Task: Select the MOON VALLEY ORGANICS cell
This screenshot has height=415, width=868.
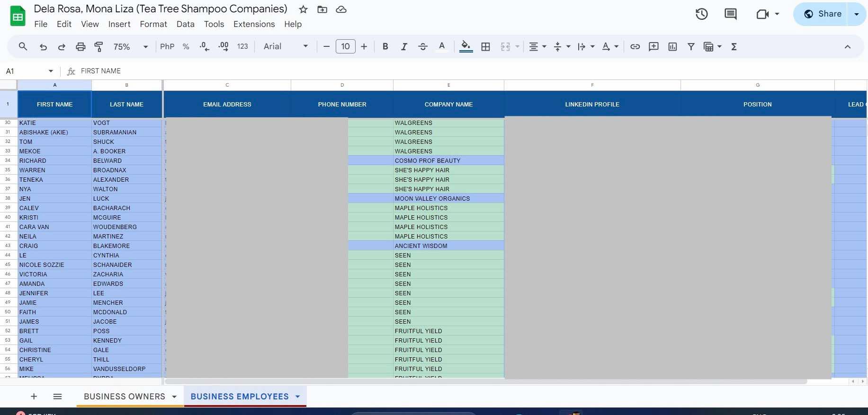Action: pyautogui.click(x=448, y=199)
